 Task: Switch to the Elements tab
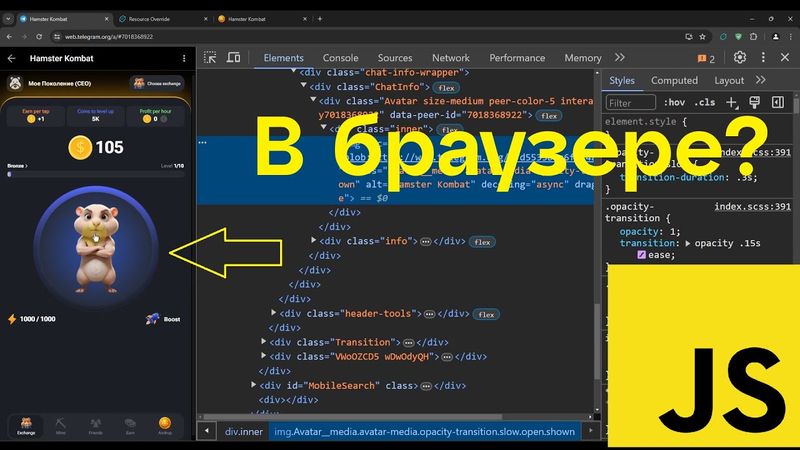pyautogui.click(x=283, y=58)
